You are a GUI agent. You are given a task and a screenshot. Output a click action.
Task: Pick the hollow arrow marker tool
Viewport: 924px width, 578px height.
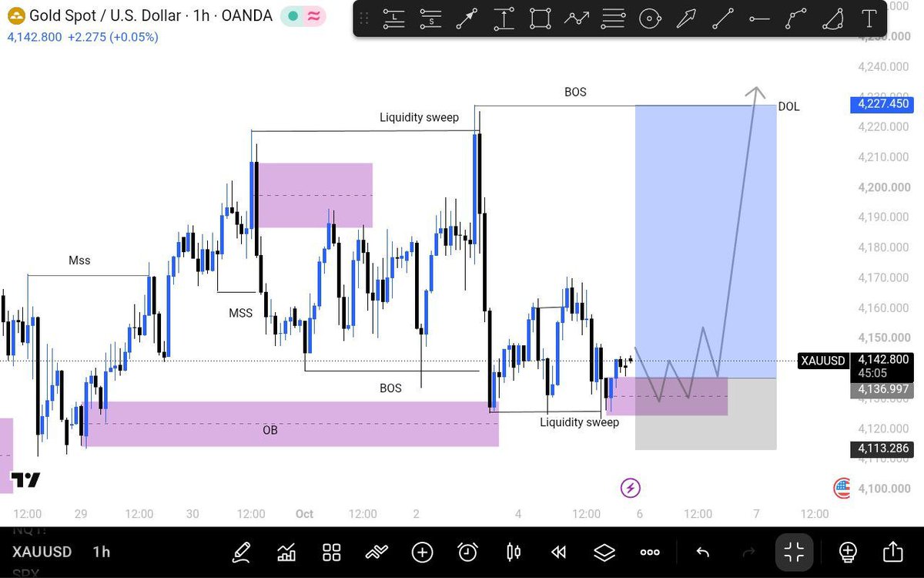point(686,19)
